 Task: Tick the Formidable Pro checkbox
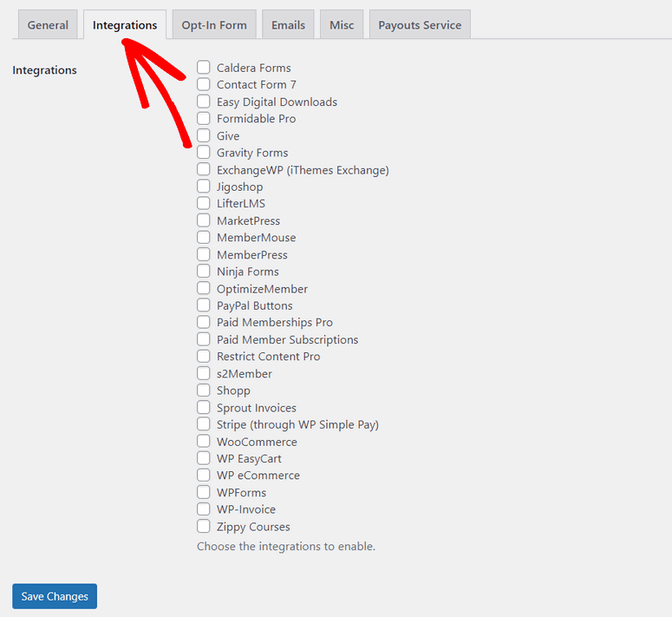204,118
